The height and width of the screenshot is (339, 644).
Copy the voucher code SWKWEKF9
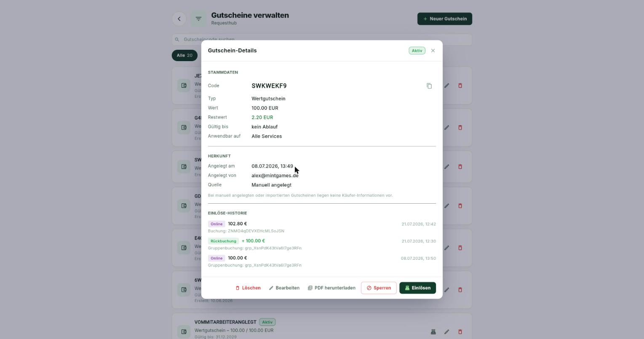429,86
